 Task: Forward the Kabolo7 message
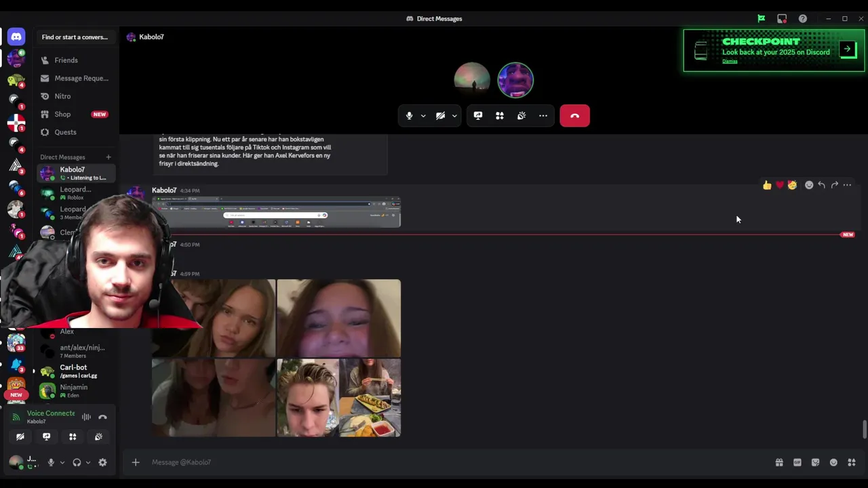(834, 185)
